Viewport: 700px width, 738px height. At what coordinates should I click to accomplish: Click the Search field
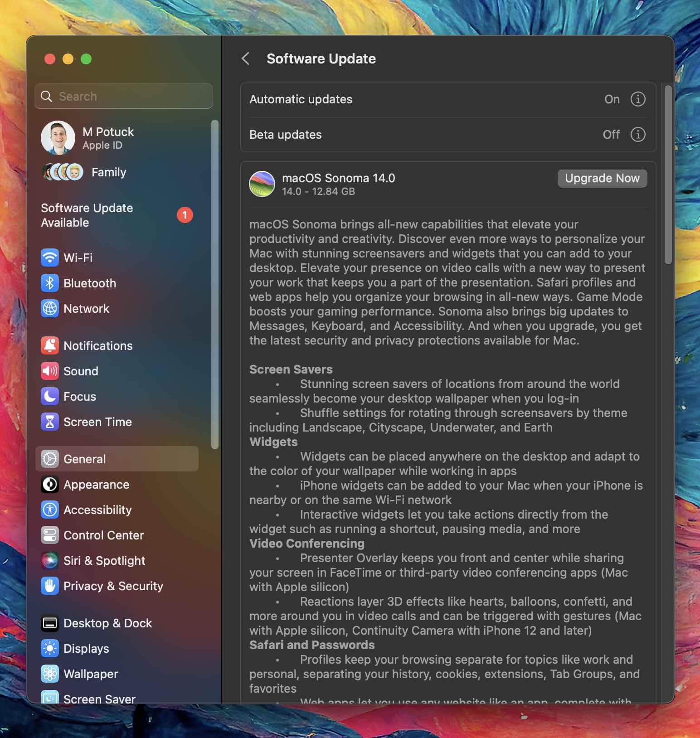coord(124,96)
